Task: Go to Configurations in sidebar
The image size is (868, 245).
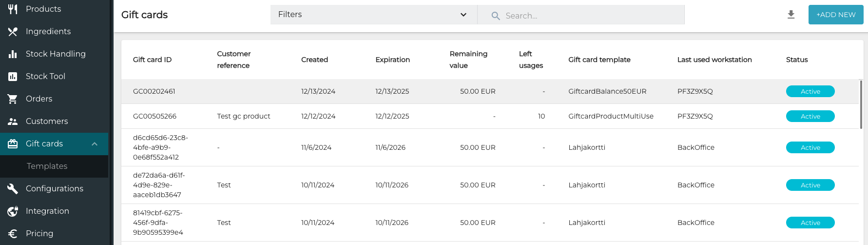Action: click(x=55, y=188)
